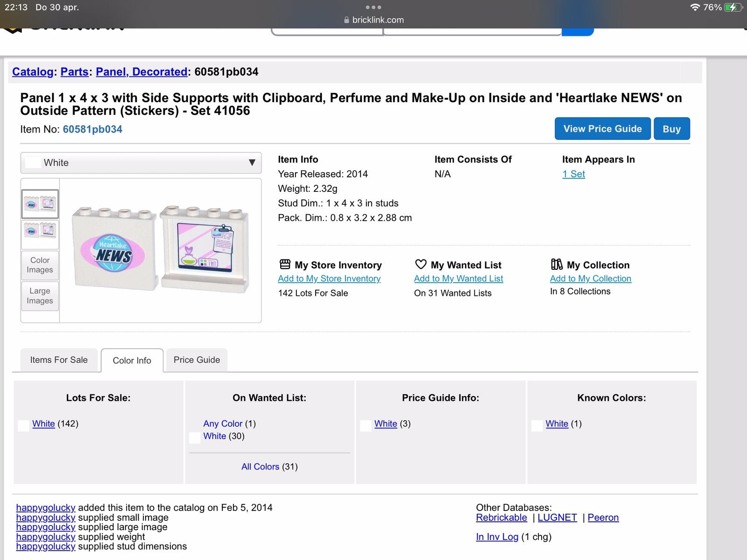Click the View Price Guide button
Image resolution: width=747 pixels, height=560 pixels.
click(x=603, y=129)
